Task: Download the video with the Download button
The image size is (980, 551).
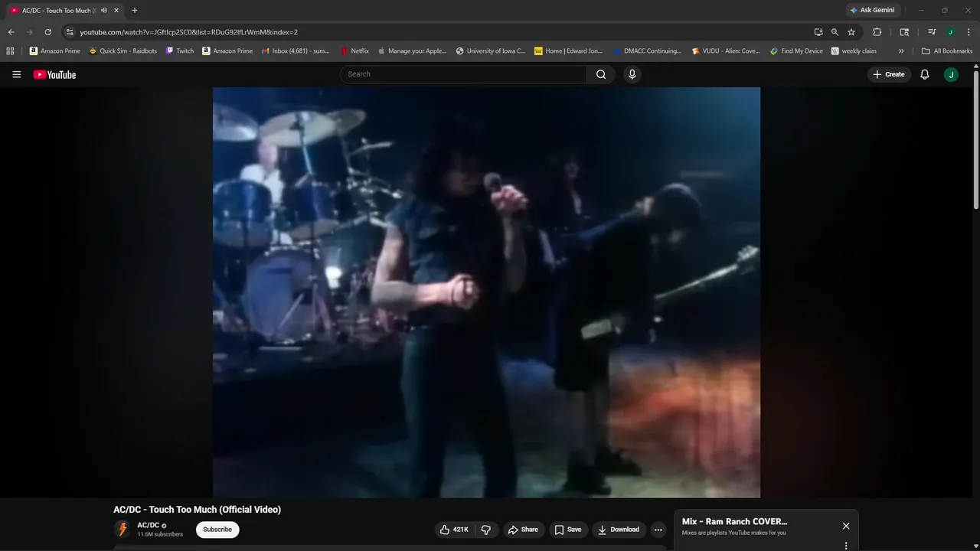Action: [x=619, y=530]
